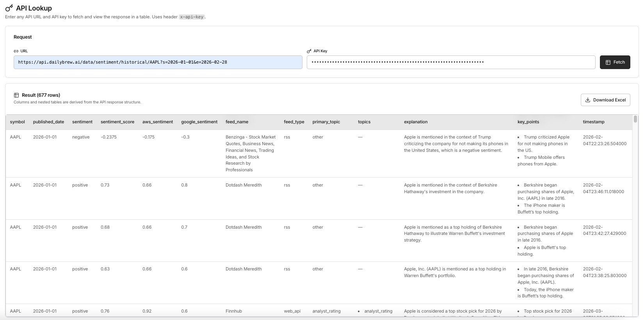
Task: Click 'Trump Mobile offers phones from Apple' bullet
Action: (541, 161)
